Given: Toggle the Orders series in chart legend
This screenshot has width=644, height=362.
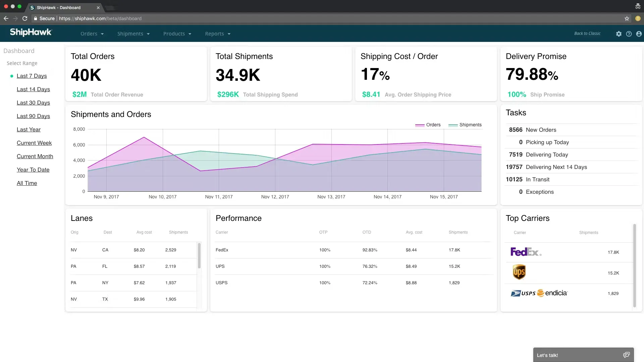Looking at the screenshot, I should 428,125.
